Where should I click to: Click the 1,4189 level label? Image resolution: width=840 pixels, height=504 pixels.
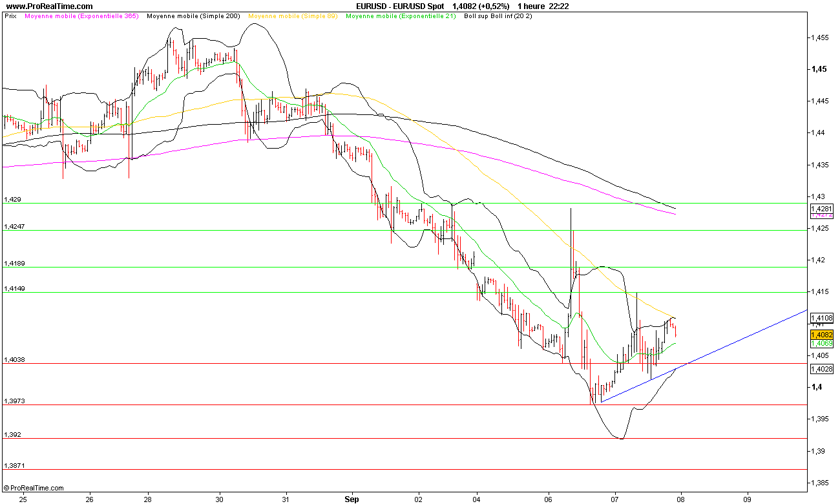[x=15, y=264]
